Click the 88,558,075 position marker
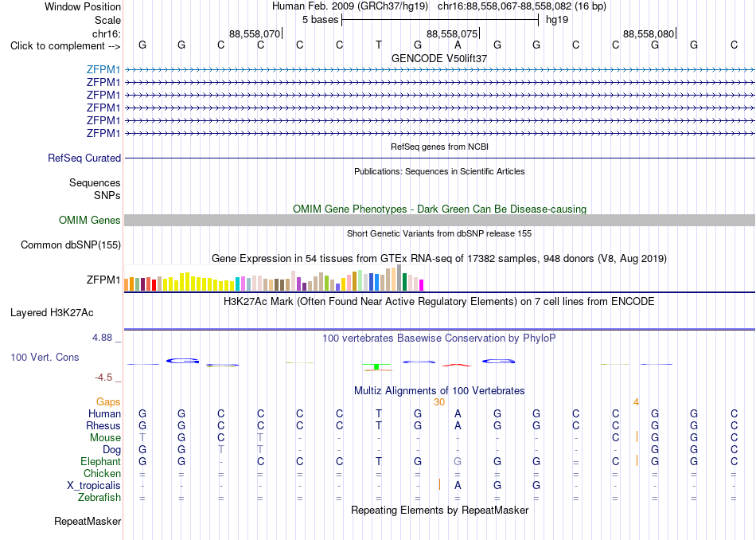 [x=452, y=33]
